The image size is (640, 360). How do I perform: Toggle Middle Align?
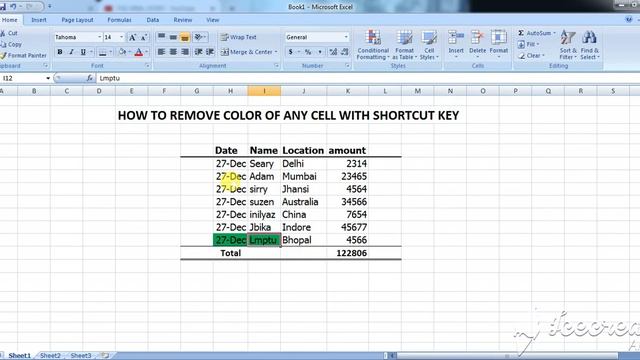pos(173,37)
